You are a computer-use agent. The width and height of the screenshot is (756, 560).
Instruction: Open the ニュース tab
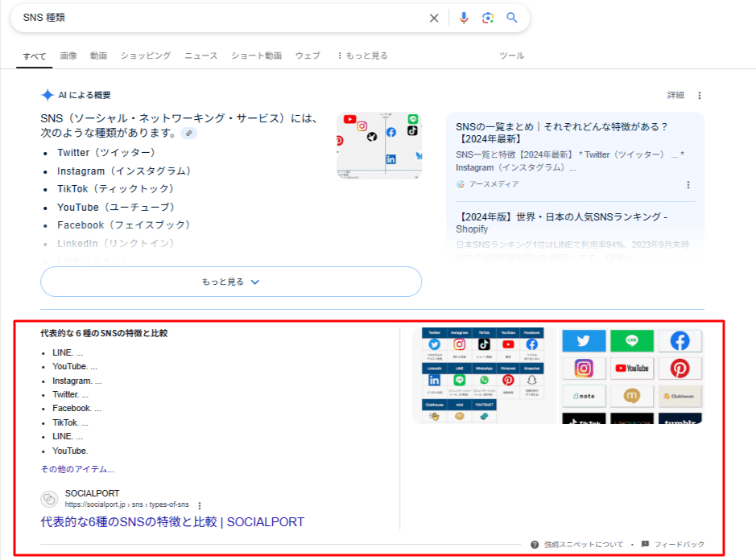pyautogui.click(x=201, y=56)
